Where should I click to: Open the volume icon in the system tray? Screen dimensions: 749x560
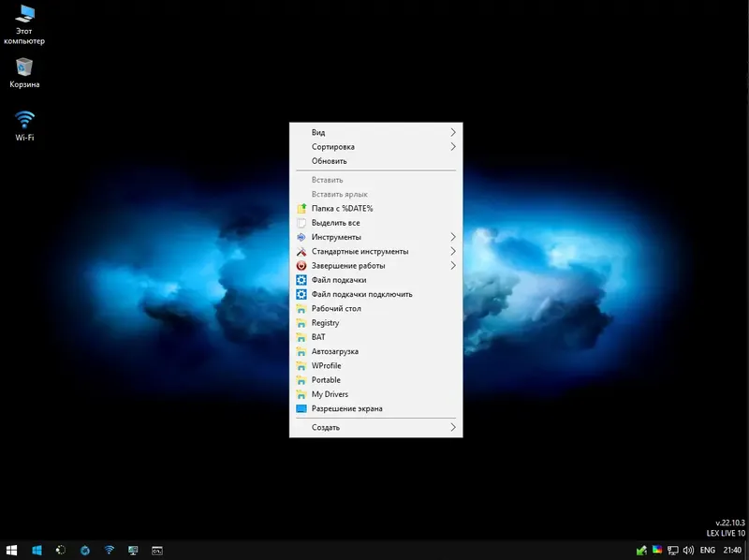point(689,551)
